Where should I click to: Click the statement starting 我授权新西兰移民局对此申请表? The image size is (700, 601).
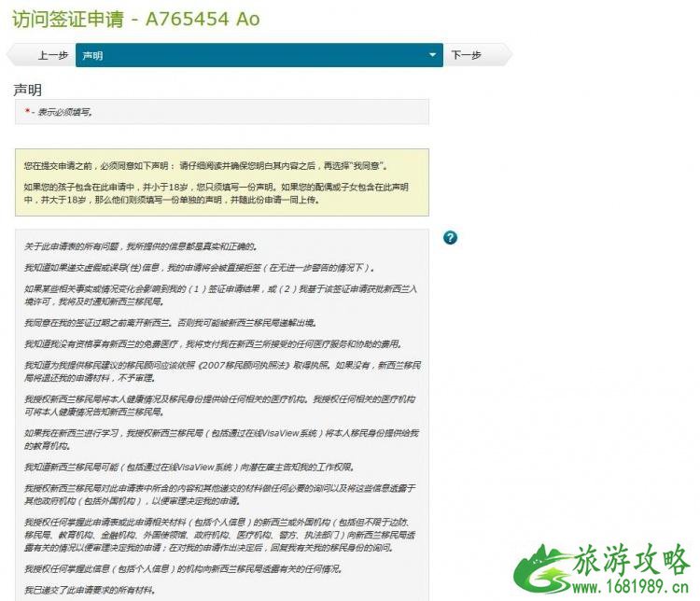pyautogui.click(x=220, y=495)
